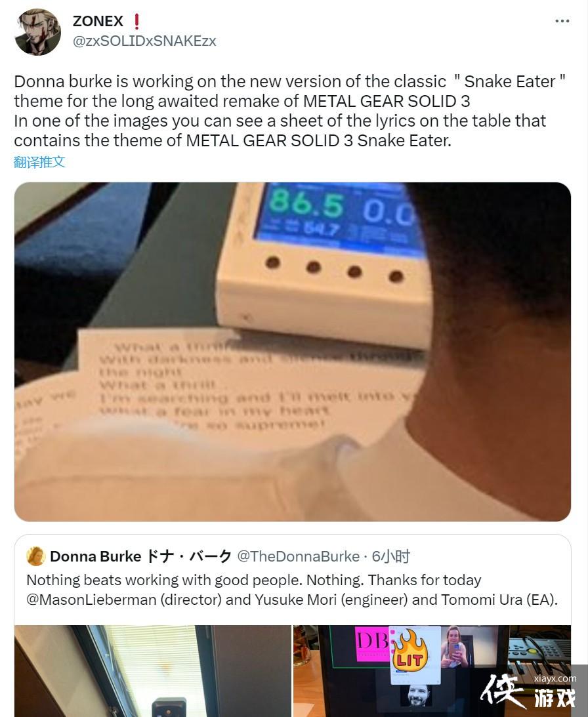The image size is (588, 717).
Task: Click the Donna Burke ドナ・バーク name
Action: coord(141,556)
